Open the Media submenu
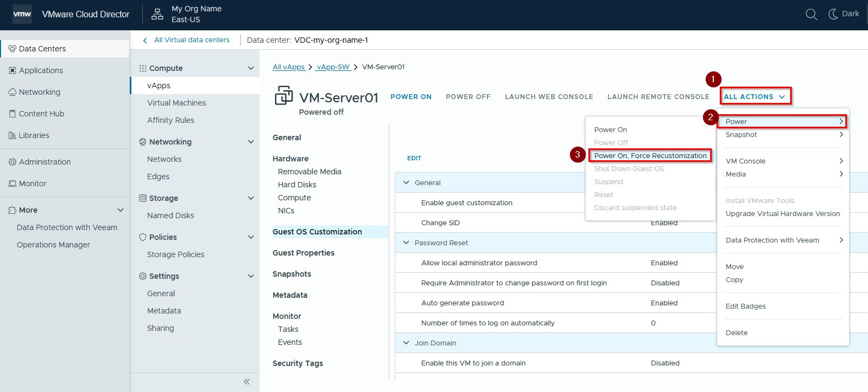Image resolution: width=868 pixels, height=392 pixels. coord(783,174)
